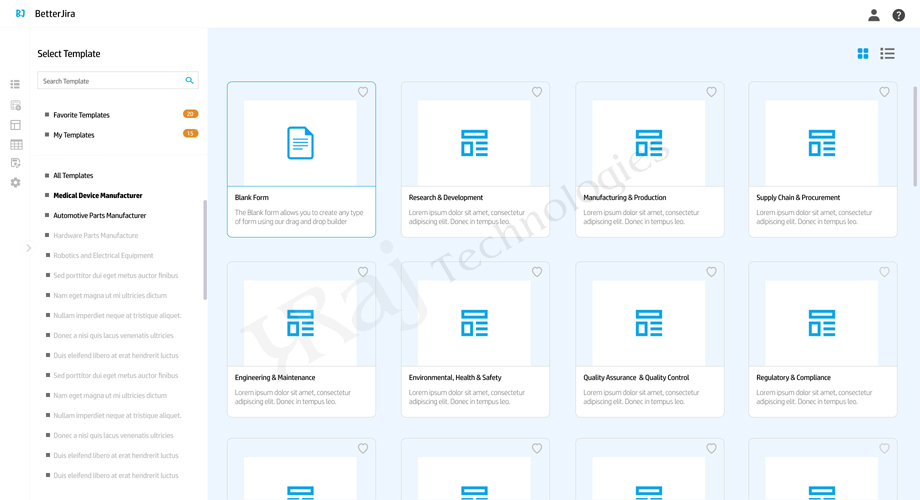The image size is (920, 500).
Task: Switch to list view
Action: click(887, 53)
